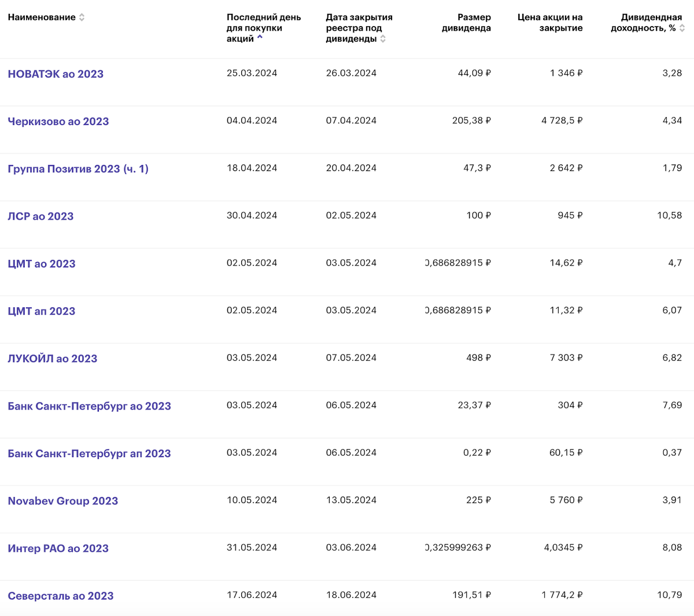Select dividend value 498 ₽

(x=479, y=357)
